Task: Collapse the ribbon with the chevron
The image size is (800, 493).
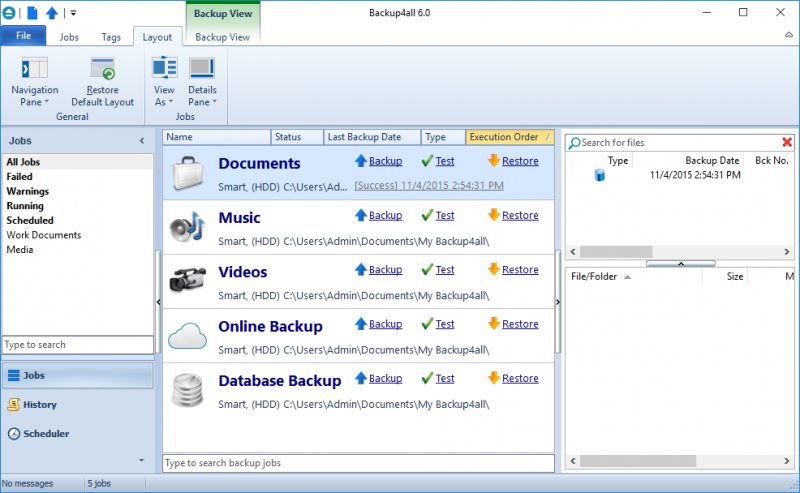Action: coord(789,35)
